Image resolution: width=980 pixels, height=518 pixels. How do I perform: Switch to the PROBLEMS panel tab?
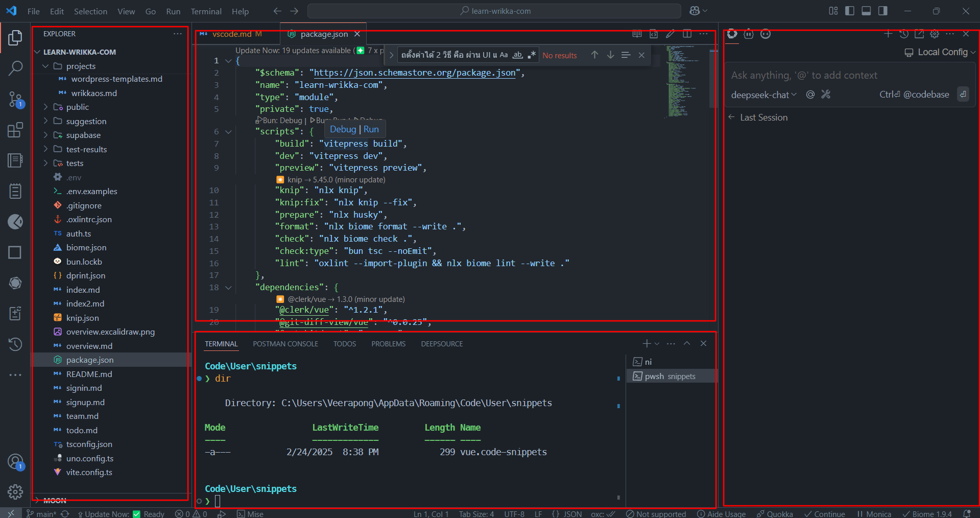click(x=388, y=344)
